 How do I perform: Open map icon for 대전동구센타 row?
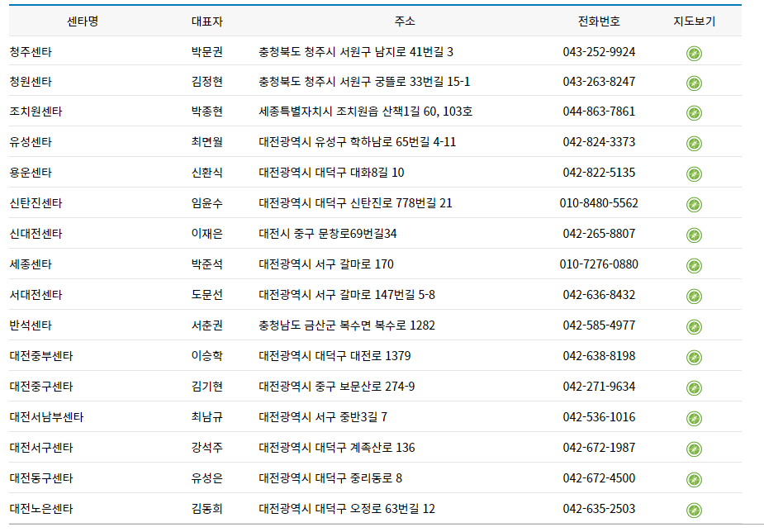(x=694, y=480)
